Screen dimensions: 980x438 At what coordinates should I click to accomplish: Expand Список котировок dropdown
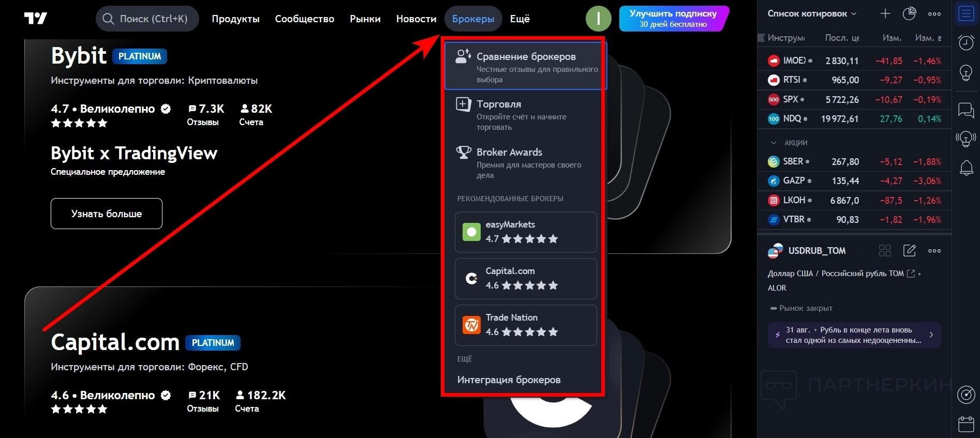(811, 14)
